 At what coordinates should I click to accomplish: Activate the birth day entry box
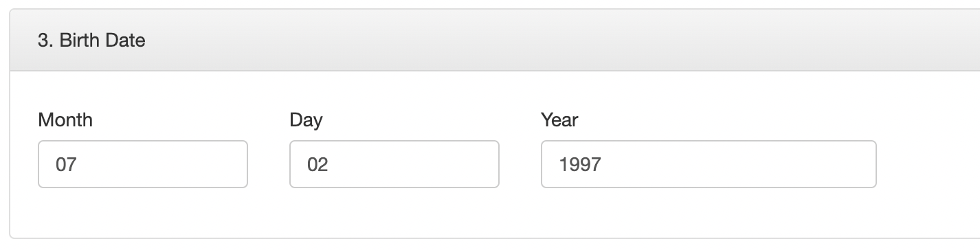394,164
